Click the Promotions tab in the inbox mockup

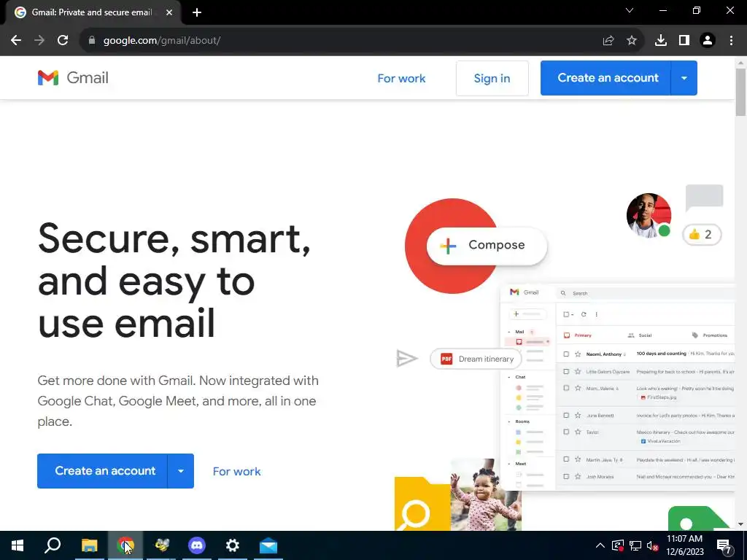710,335
